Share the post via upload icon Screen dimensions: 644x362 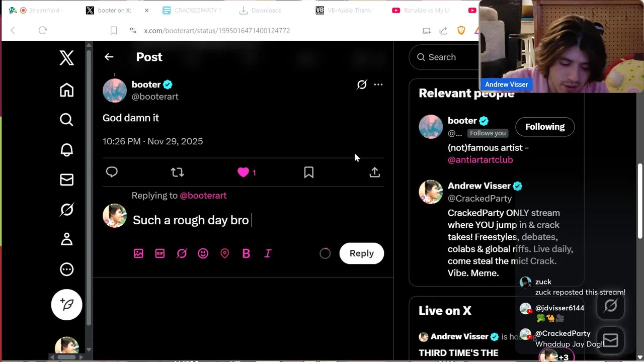coord(375,172)
